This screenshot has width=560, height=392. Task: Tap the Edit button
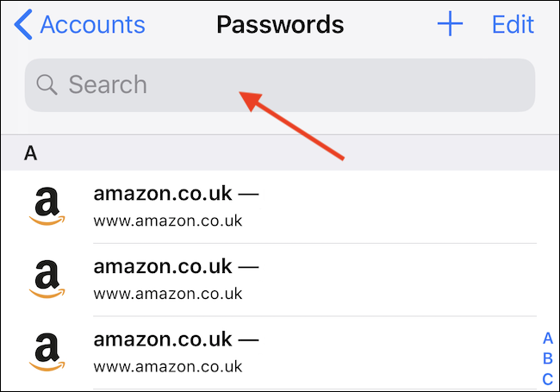click(513, 25)
